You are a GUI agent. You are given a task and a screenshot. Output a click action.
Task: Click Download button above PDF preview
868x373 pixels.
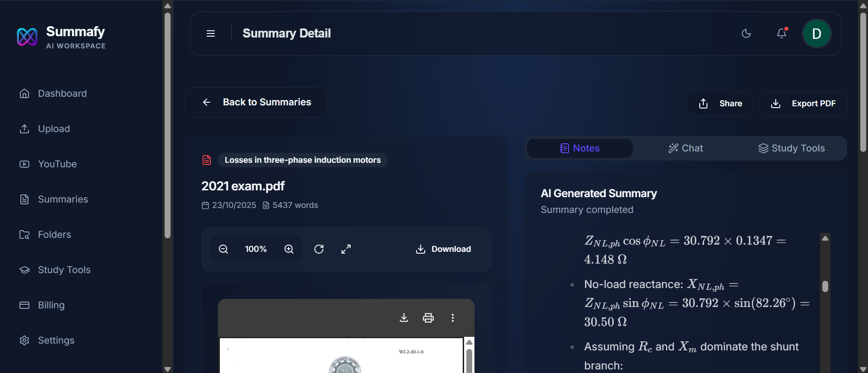tap(443, 249)
